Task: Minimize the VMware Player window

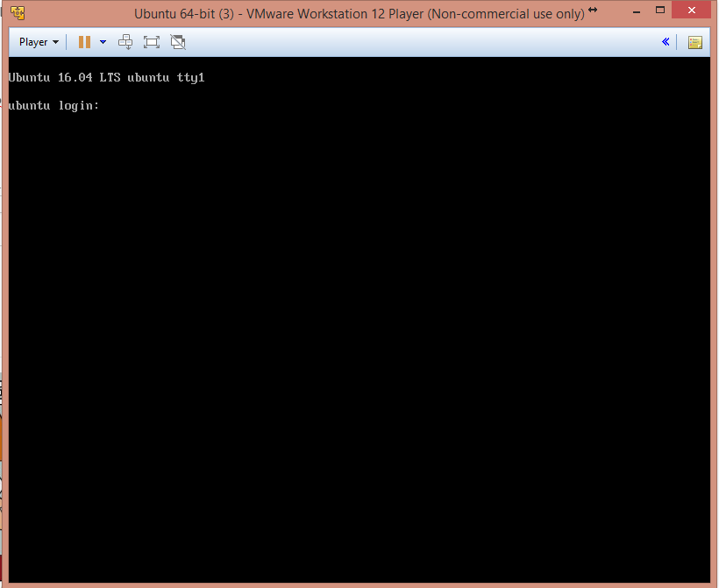Action: [637, 11]
